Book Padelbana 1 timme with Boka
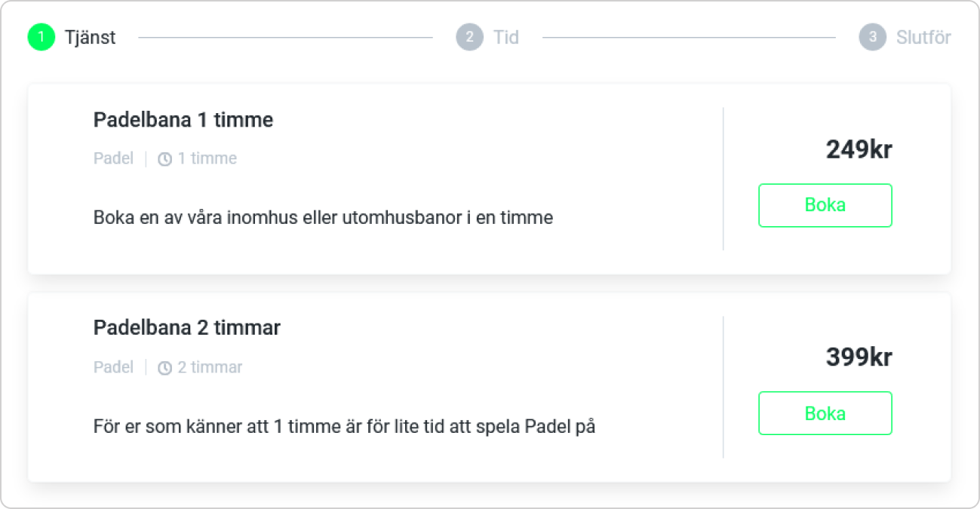The height and width of the screenshot is (509, 980). pyautogui.click(x=825, y=205)
